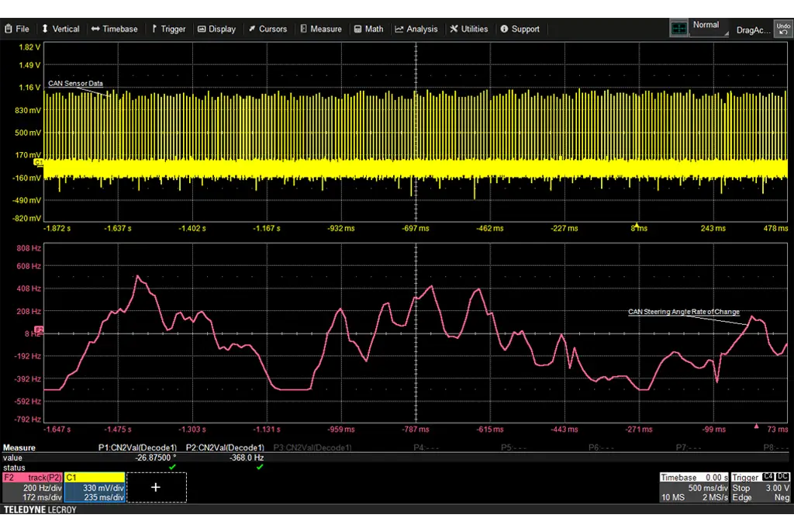
Task: Click the DragAc... button
Action: coord(753,30)
